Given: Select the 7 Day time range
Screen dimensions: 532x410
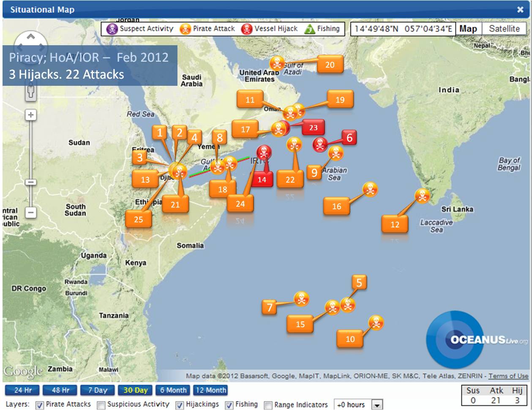Looking at the screenshot, I should (98, 390).
